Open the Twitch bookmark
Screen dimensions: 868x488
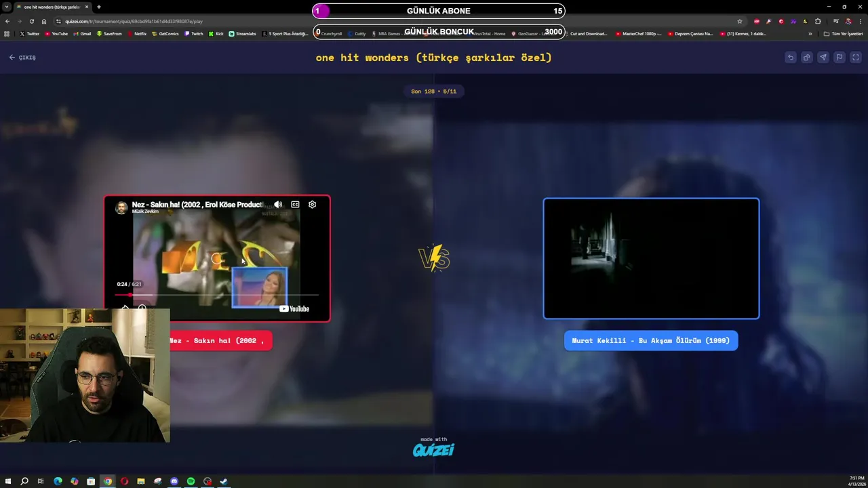coord(194,34)
